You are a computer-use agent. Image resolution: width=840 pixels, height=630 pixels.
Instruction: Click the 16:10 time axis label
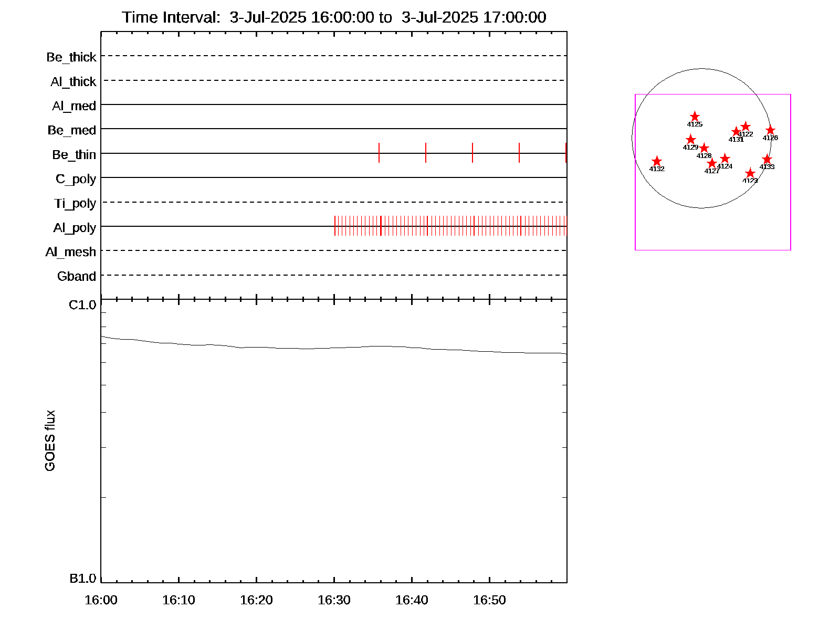(178, 600)
